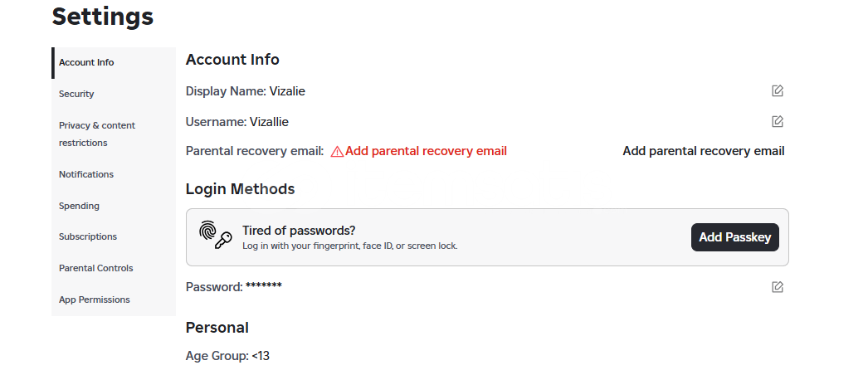The image size is (868, 375).
Task: Click red Add parental recovery email link
Action: 426,151
